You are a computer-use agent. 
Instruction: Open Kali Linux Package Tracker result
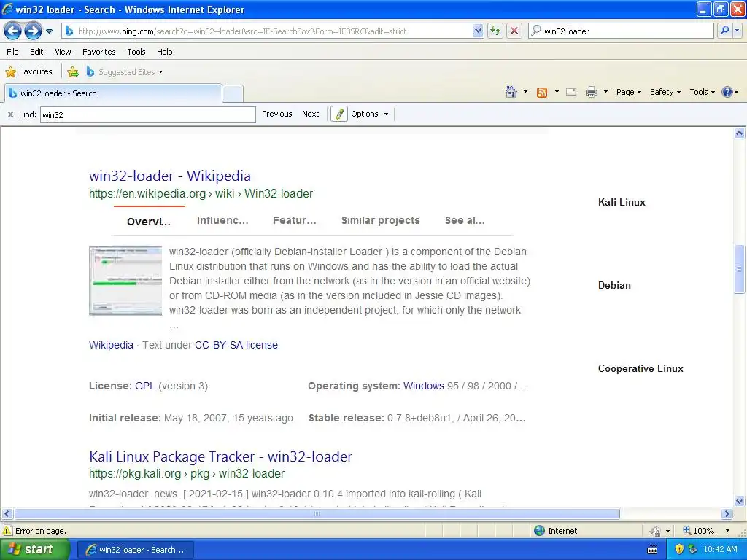pyautogui.click(x=220, y=456)
